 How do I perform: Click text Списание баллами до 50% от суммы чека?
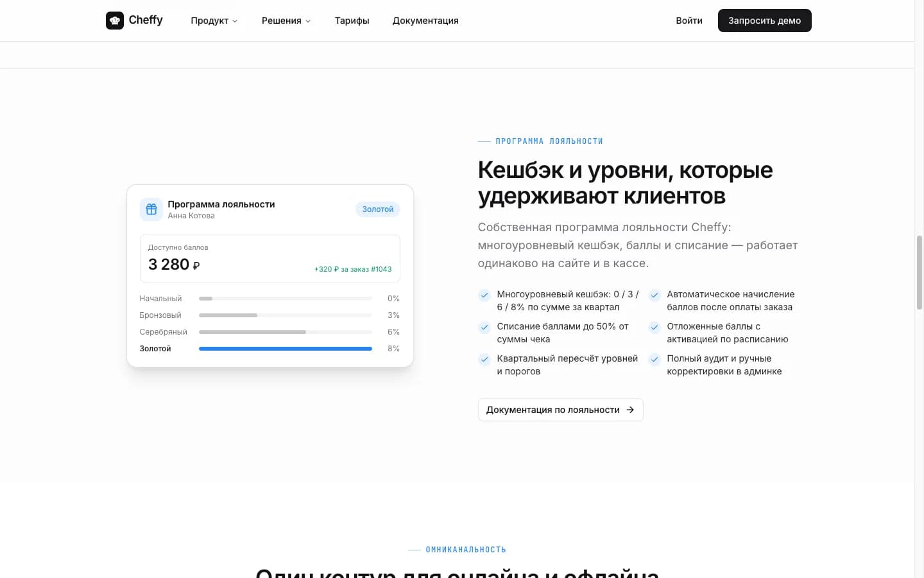pyautogui.click(x=563, y=333)
